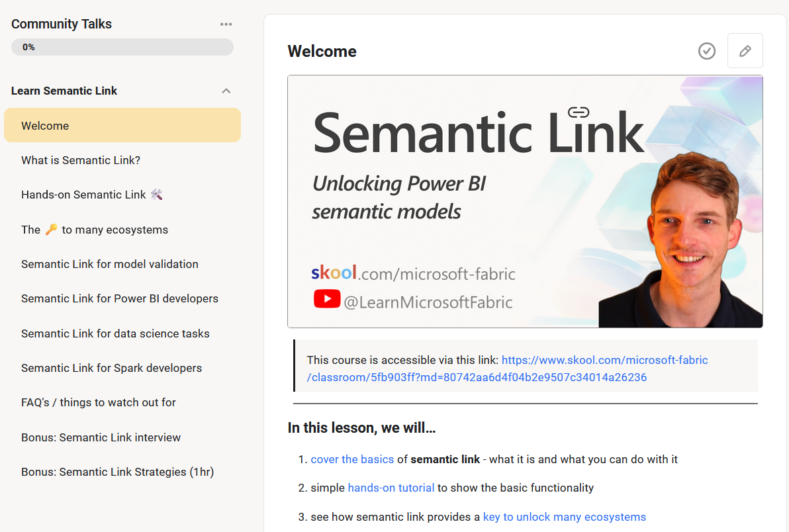Edit the Welcome lesson with pencil icon

[x=745, y=50]
